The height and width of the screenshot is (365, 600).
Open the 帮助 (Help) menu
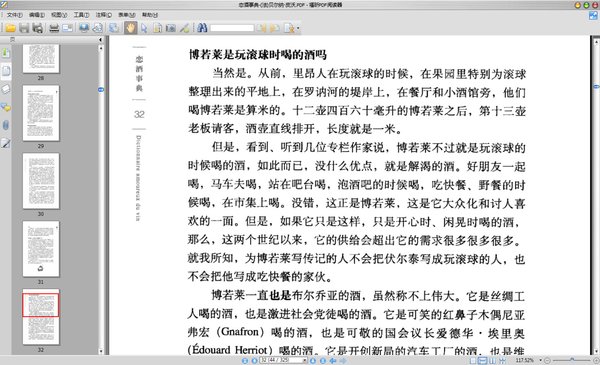[150, 15]
